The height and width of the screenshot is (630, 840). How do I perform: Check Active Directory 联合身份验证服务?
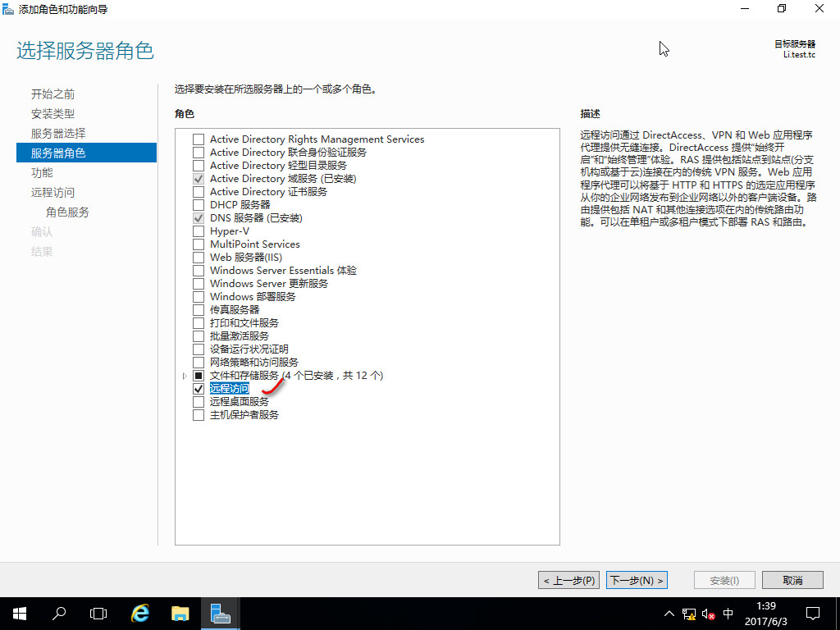coord(199,153)
